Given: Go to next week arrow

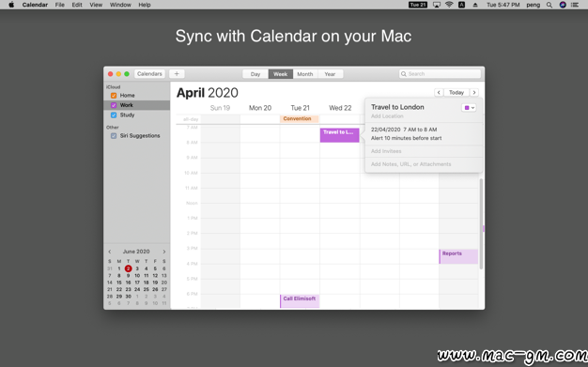Looking at the screenshot, I should pyautogui.click(x=474, y=93).
